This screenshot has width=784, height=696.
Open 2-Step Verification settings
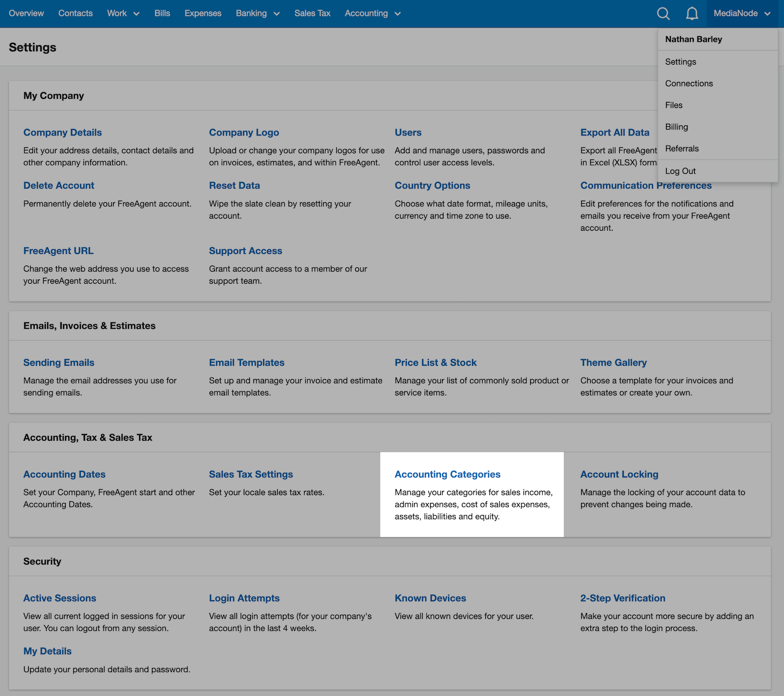click(622, 598)
